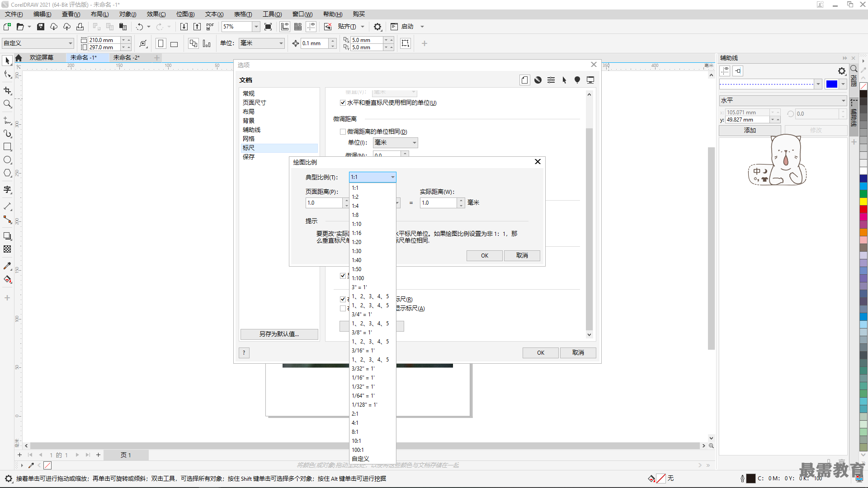The image size is (868, 488).
Task: Select the Eyedropper tool
Action: pyautogui.click(x=7, y=266)
